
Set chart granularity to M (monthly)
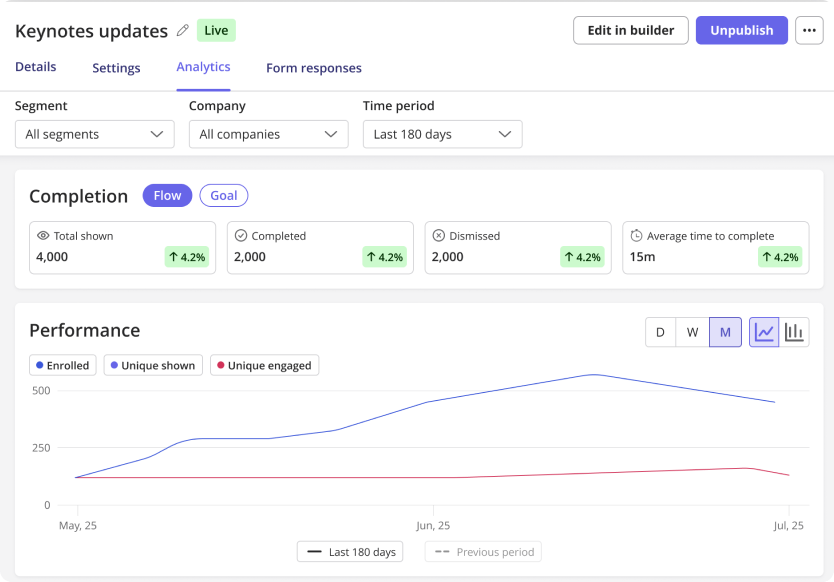[x=725, y=332]
